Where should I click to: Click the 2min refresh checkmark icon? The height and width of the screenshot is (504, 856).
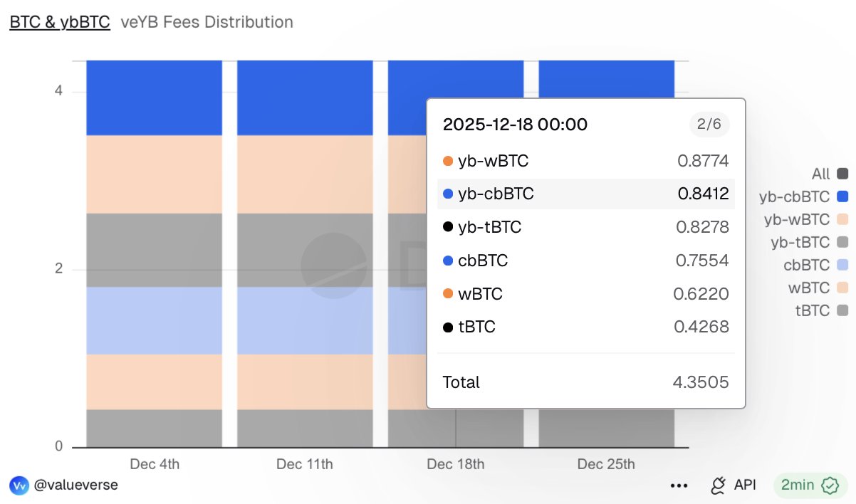coord(830,485)
